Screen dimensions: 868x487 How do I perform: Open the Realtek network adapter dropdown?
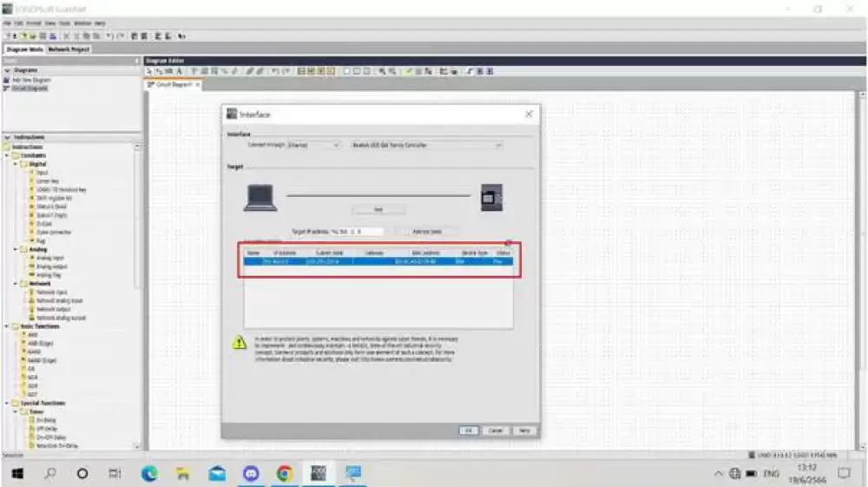coord(427,145)
